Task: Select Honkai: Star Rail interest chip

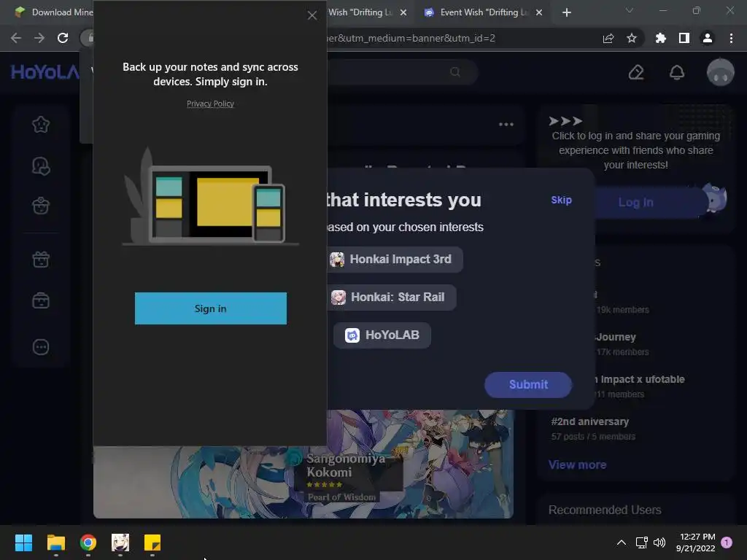Action: 392,297
